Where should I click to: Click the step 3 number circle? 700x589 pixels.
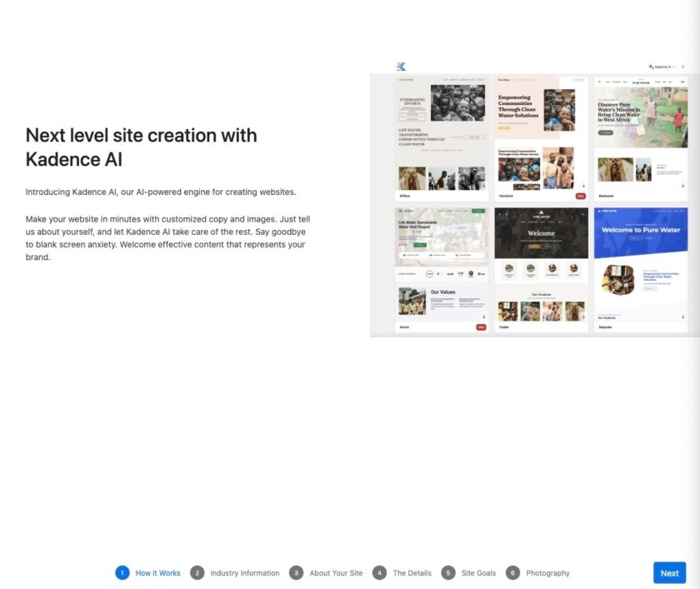tap(296, 573)
